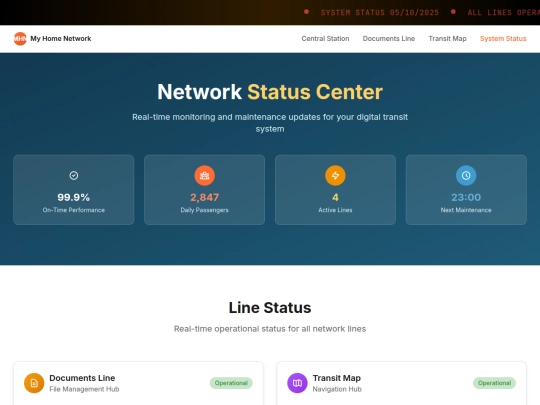540x405 pixels.
Task: Click the ALL LINES ticker message
Action: click(x=503, y=13)
